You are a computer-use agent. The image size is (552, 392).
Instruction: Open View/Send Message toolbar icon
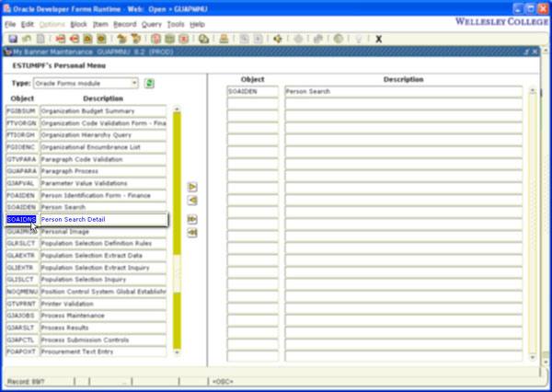pyautogui.click(x=203, y=39)
